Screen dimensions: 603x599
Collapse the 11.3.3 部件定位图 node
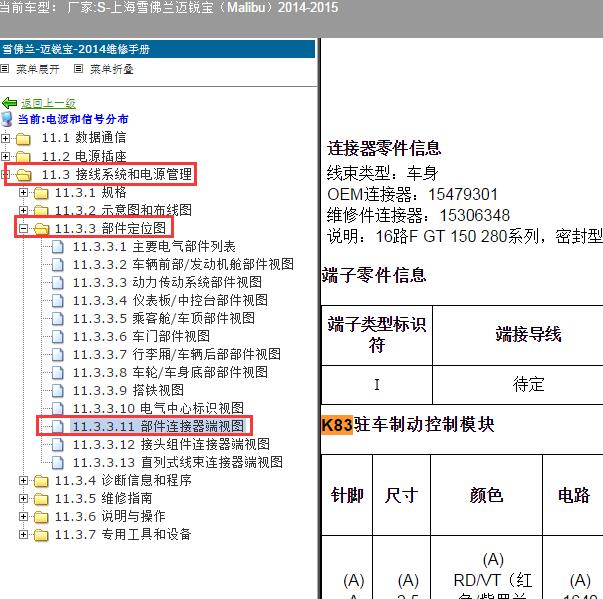click(23, 228)
